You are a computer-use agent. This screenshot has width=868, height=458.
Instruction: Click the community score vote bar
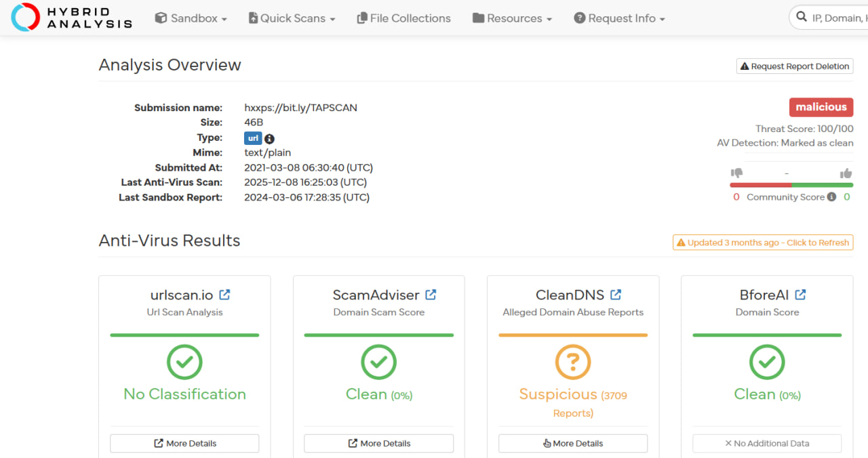click(791, 185)
